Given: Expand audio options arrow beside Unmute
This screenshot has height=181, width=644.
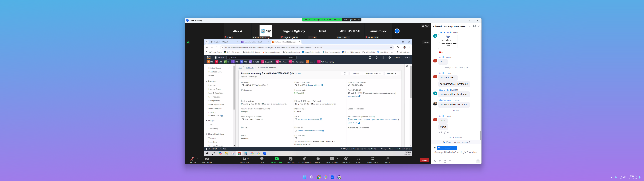Looking at the screenshot, I should pyautogui.click(x=197, y=159).
